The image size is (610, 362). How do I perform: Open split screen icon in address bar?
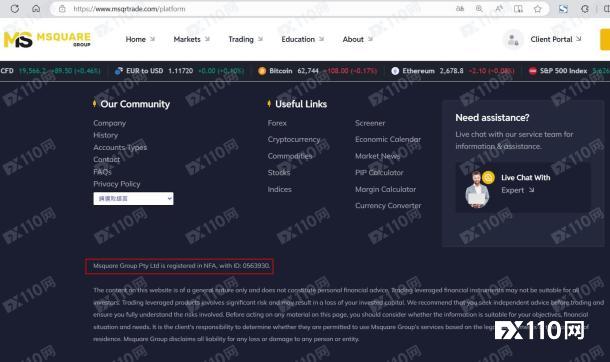click(518, 9)
